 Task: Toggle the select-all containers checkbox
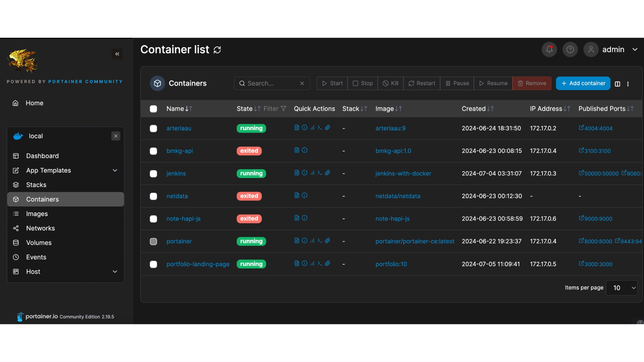(153, 109)
